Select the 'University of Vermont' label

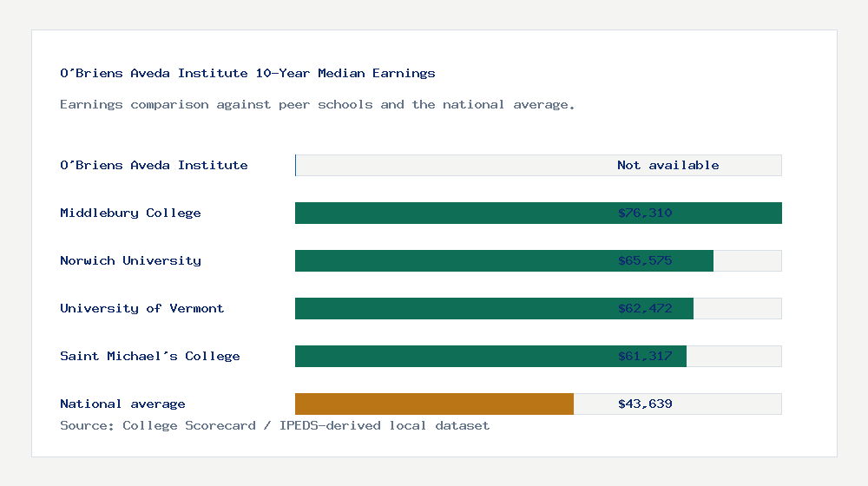141,308
